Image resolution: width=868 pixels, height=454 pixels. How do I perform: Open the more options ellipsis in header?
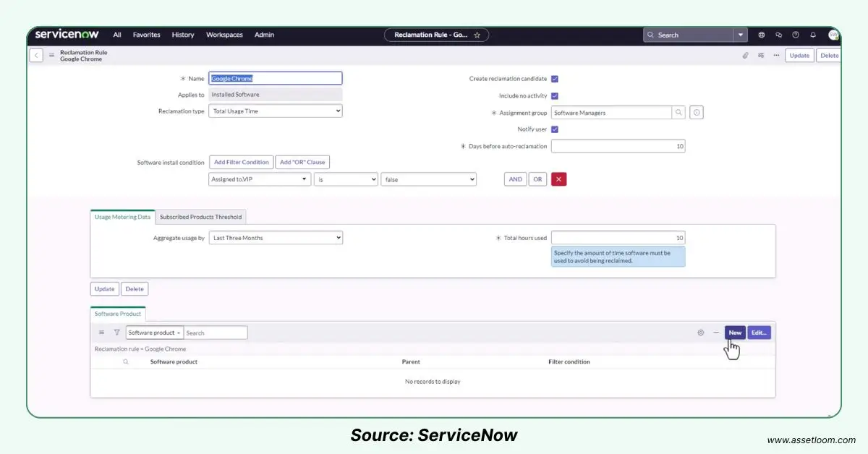click(x=776, y=55)
